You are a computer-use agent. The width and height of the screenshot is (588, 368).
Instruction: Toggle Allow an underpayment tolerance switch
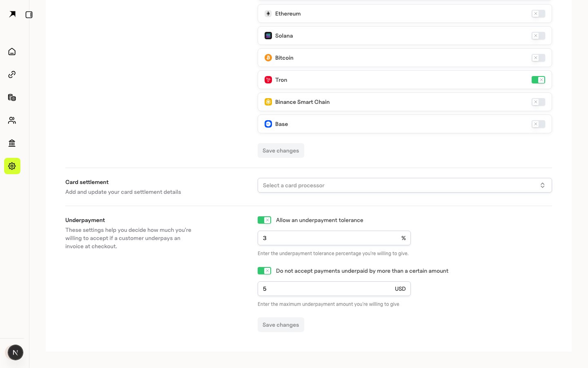point(264,220)
